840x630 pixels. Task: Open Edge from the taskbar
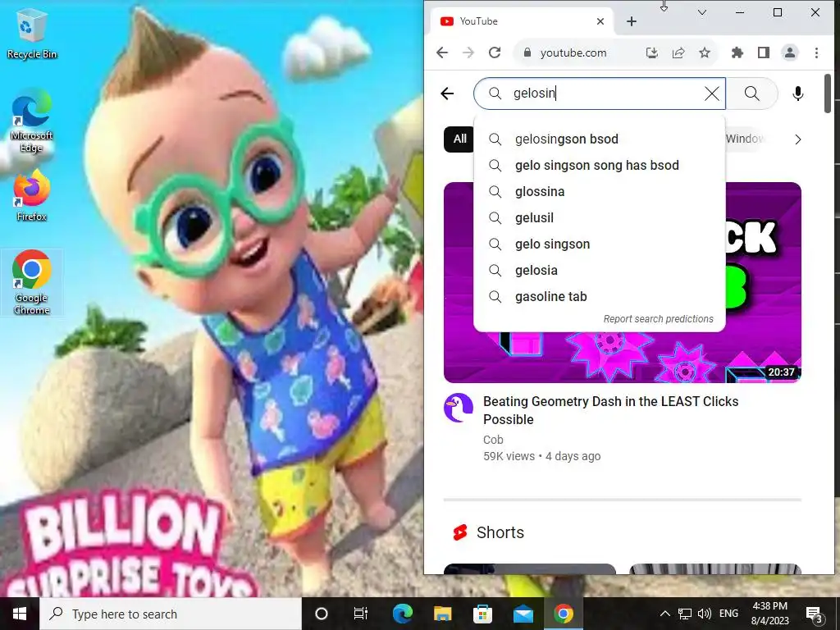(402, 614)
